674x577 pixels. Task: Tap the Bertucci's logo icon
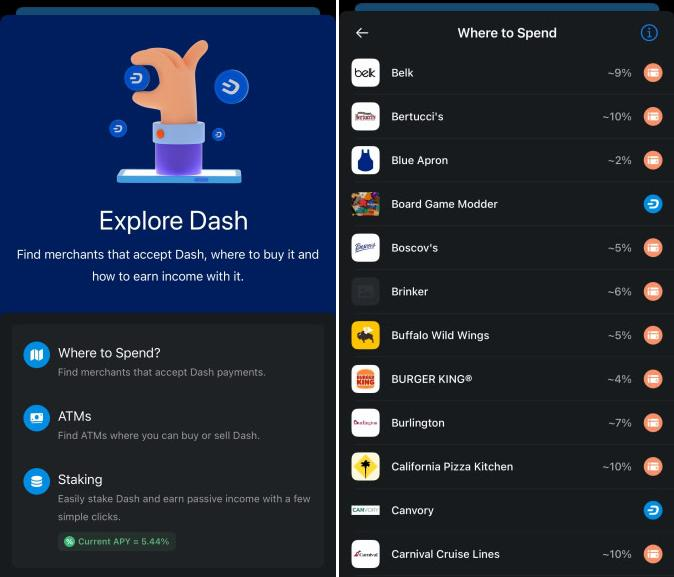365,117
